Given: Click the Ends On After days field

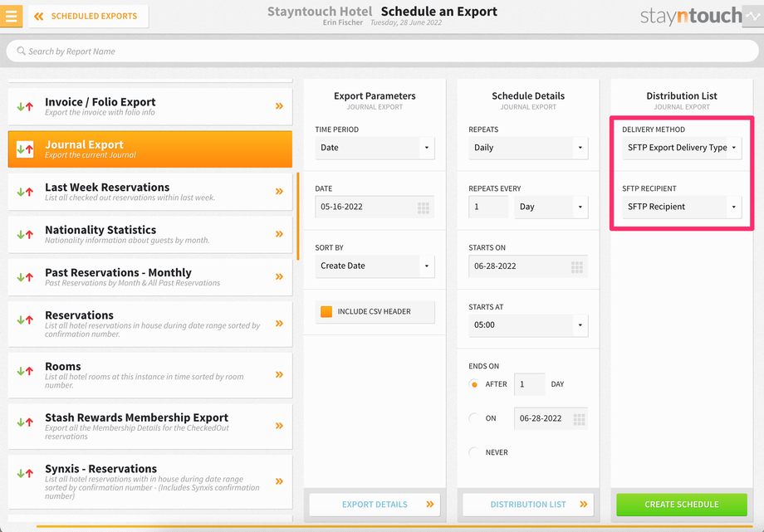Looking at the screenshot, I should pos(530,384).
